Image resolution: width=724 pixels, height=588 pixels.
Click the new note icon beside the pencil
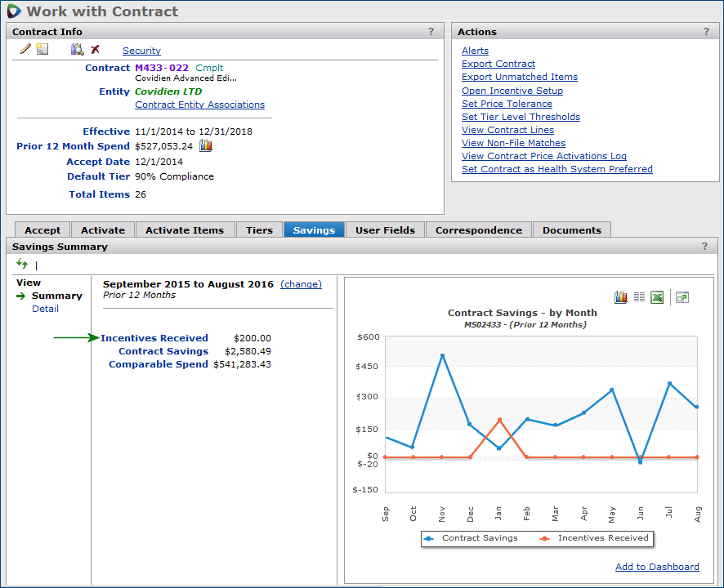tap(42, 50)
